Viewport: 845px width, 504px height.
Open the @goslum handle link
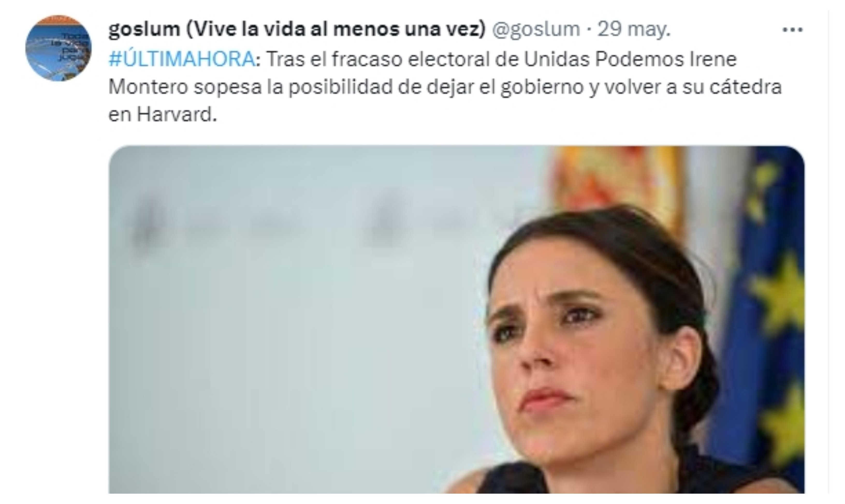536,29
